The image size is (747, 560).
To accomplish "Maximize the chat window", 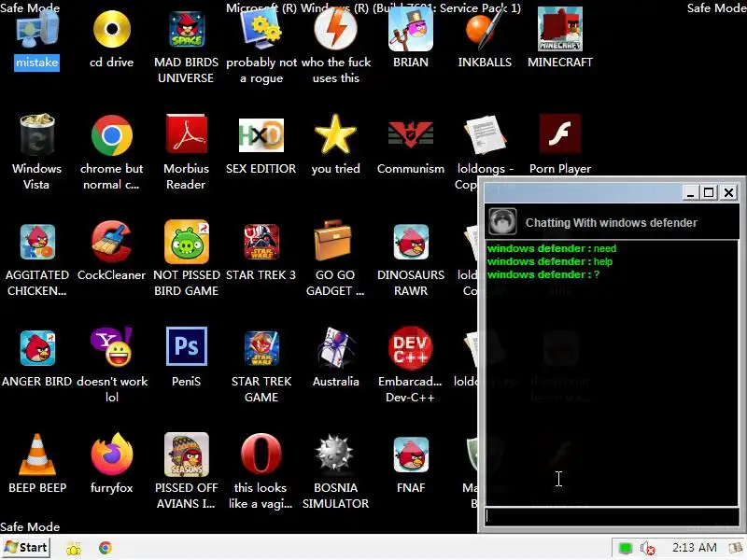I will 709,193.
